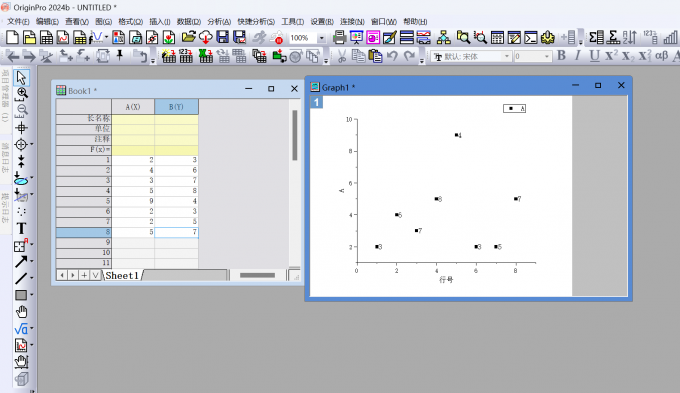Screen dimensions: 680x393
Task: Open the font name dropdown
Action: [506, 56]
